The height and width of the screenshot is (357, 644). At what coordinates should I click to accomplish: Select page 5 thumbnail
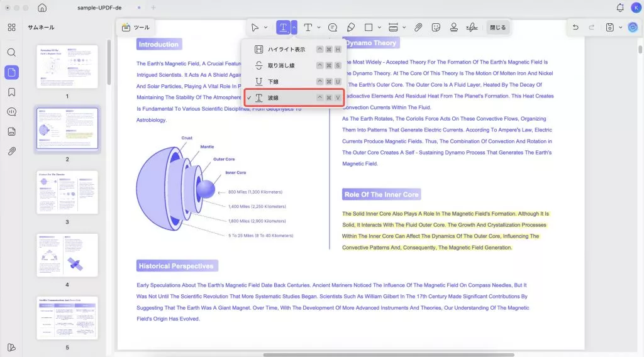67,317
